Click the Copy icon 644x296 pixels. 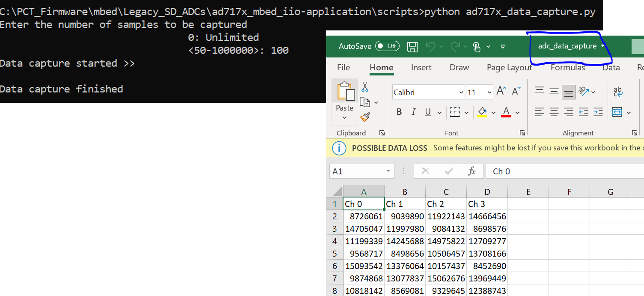click(365, 102)
